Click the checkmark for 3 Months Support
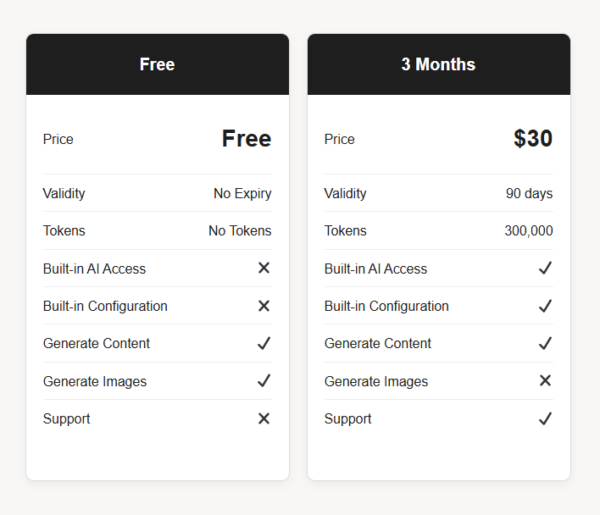The width and height of the screenshot is (600, 515). click(545, 419)
